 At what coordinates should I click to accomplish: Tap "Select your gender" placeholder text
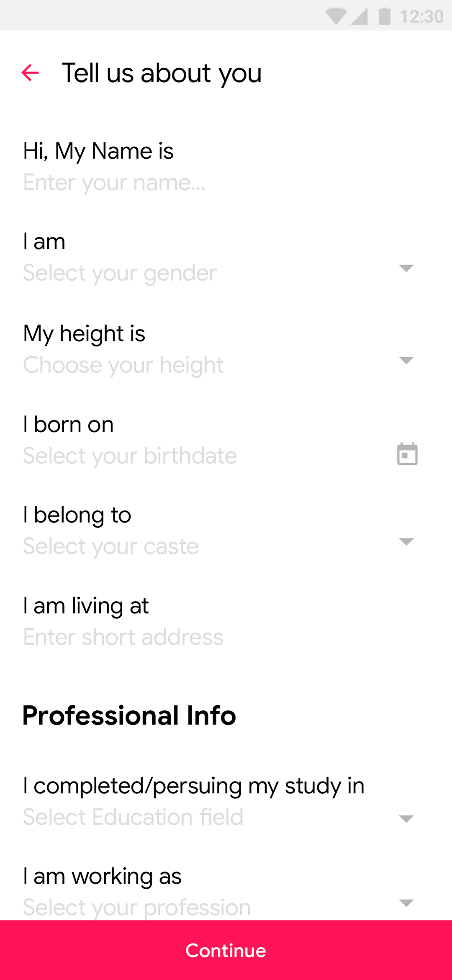tap(120, 273)
